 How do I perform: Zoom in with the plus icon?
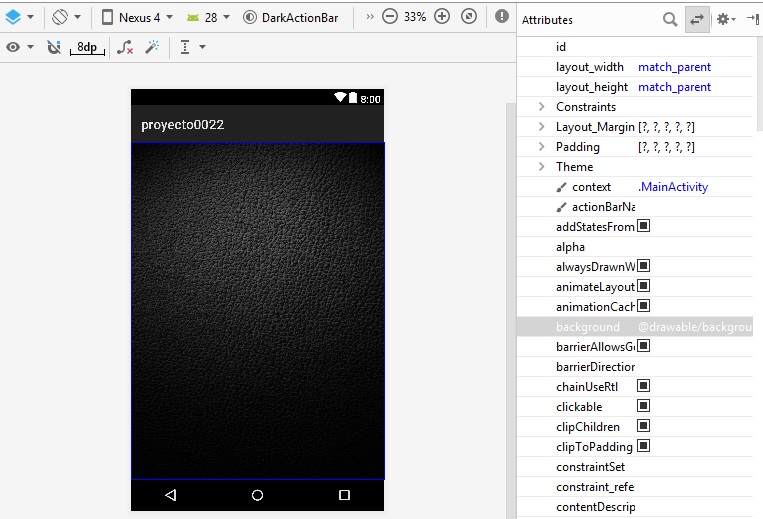pyautogui.click(x=442, y=17)
